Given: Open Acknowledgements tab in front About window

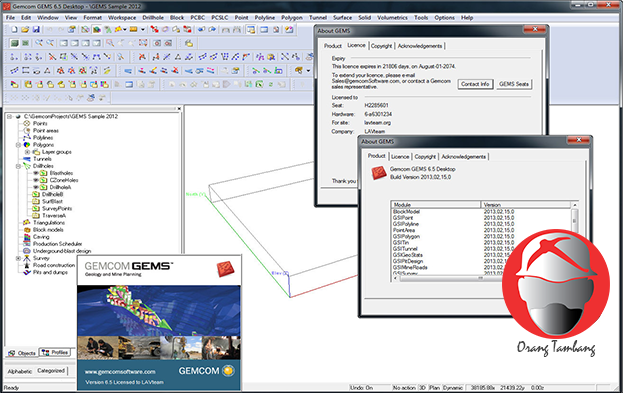Looking at the screenshot, I should [x=463, y=157].
